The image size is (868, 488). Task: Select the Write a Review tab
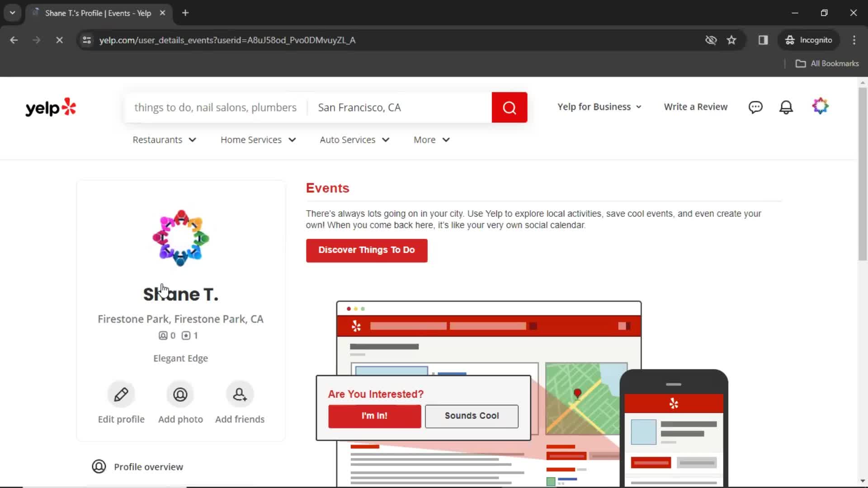pos(696,107)
